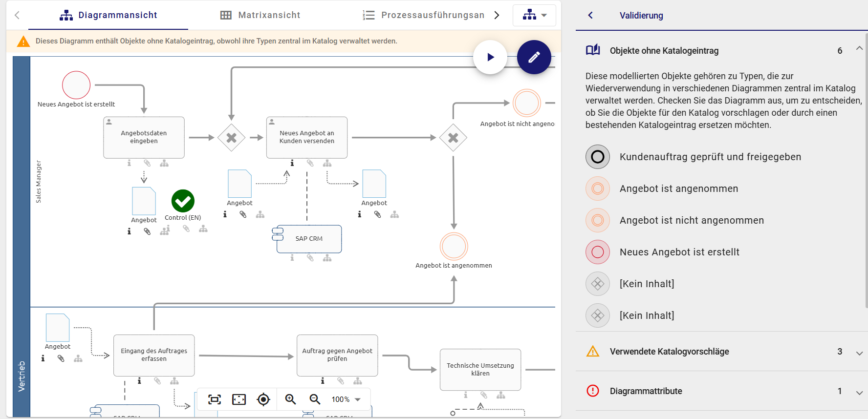Switch to the Matrixansicht tab
The width and height of the screenshot is (868, 419).
[260, 15]
